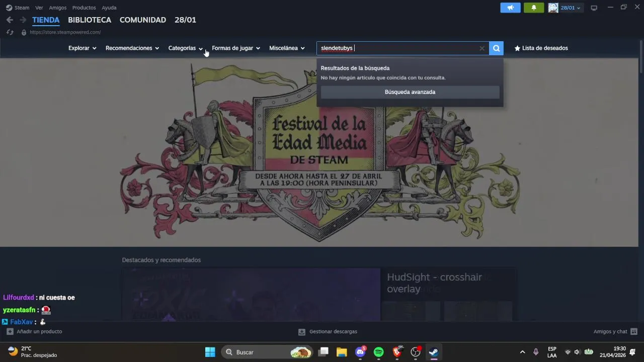This screenshot has width=644, height=362.
Task: Switch to Big Picture mode icon
Action: tap(594, 8)
